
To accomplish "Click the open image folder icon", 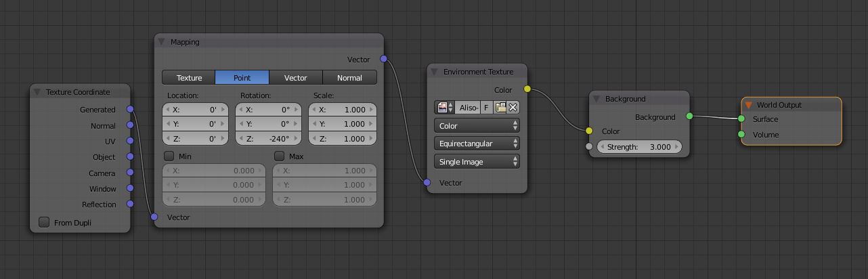I will coord(501,108).
